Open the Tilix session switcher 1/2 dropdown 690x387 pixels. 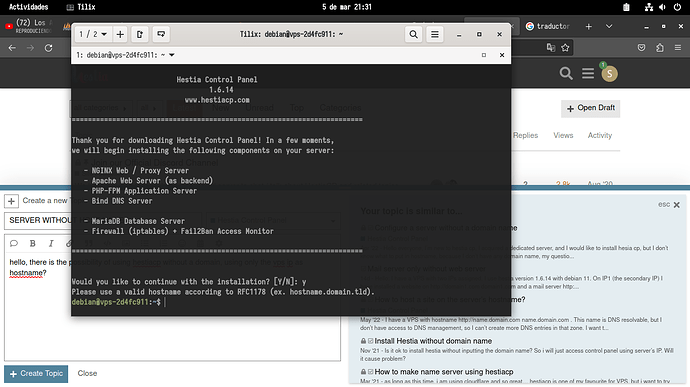pyautogui.click(x=93, y=34)
